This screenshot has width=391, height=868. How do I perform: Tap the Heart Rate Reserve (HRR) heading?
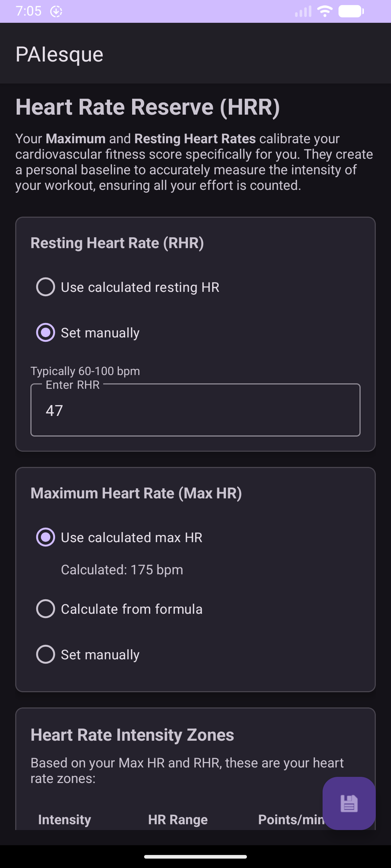[x=148, y=107]
